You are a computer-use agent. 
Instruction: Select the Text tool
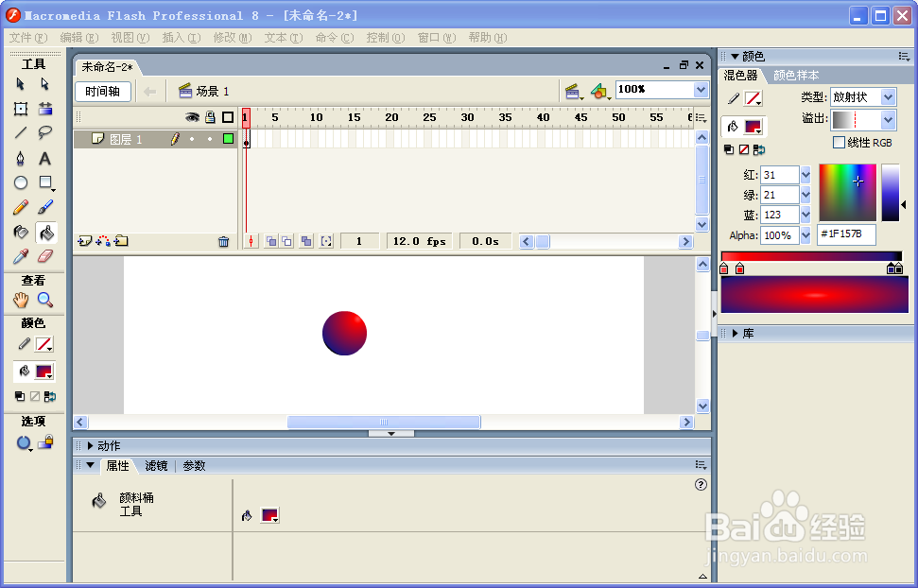[x=45, y=158]
